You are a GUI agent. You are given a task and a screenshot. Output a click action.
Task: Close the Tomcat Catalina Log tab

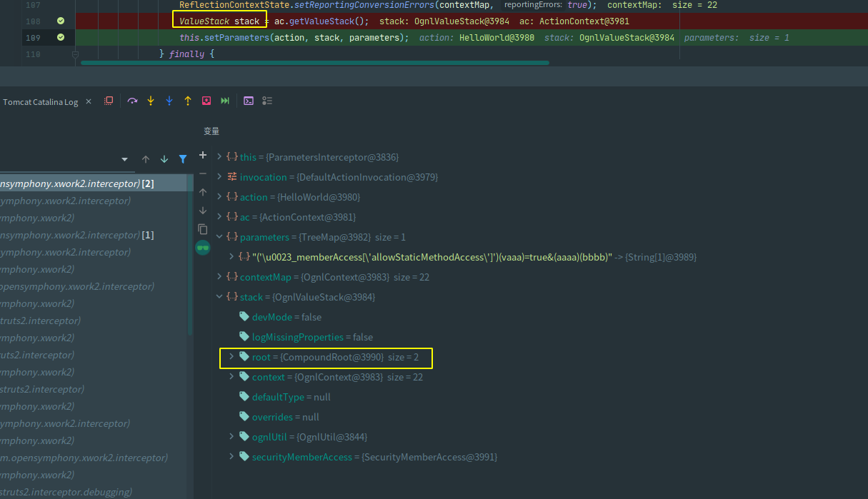[x=89, y=102]
